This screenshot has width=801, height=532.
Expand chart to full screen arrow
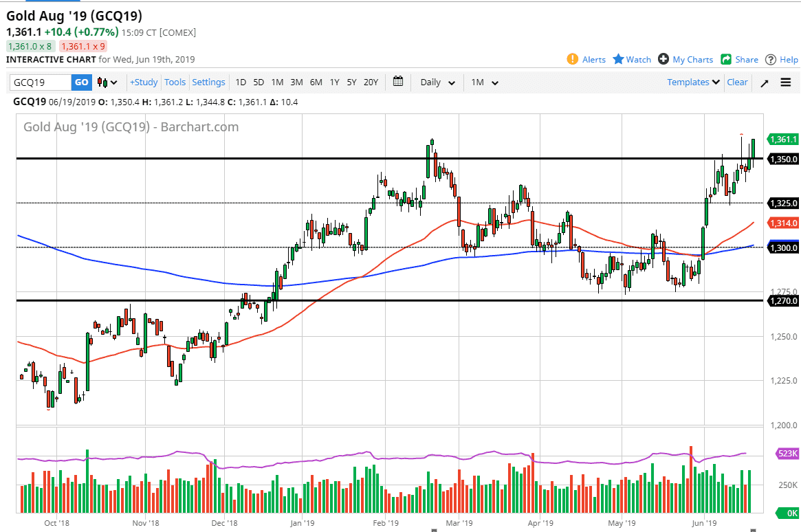click(764, 82)
